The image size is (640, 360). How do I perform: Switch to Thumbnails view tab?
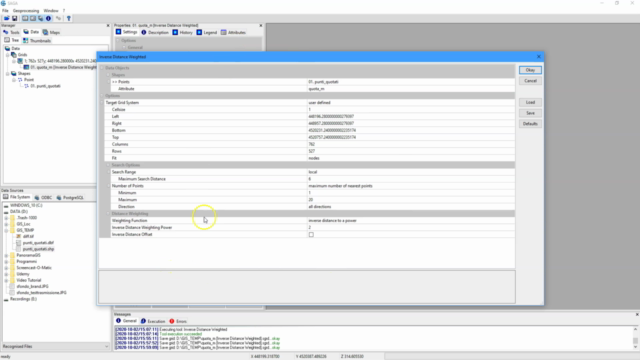(x=37, y=40)
